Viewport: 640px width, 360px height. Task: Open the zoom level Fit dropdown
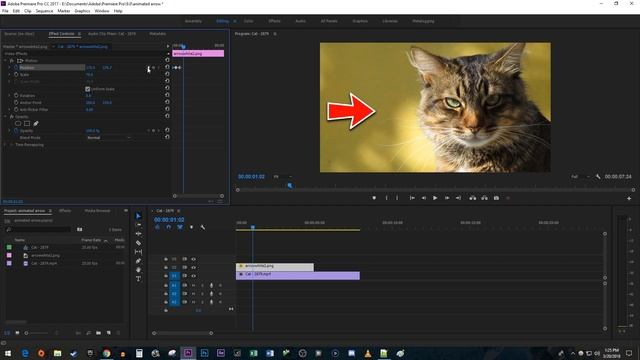click(282, 177)
